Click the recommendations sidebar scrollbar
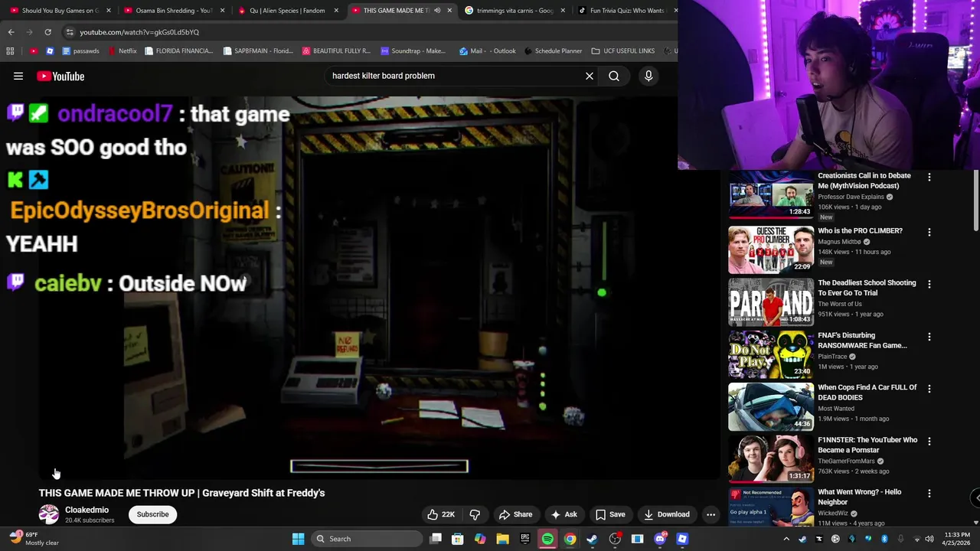The image size is (980, 551). 975,201
